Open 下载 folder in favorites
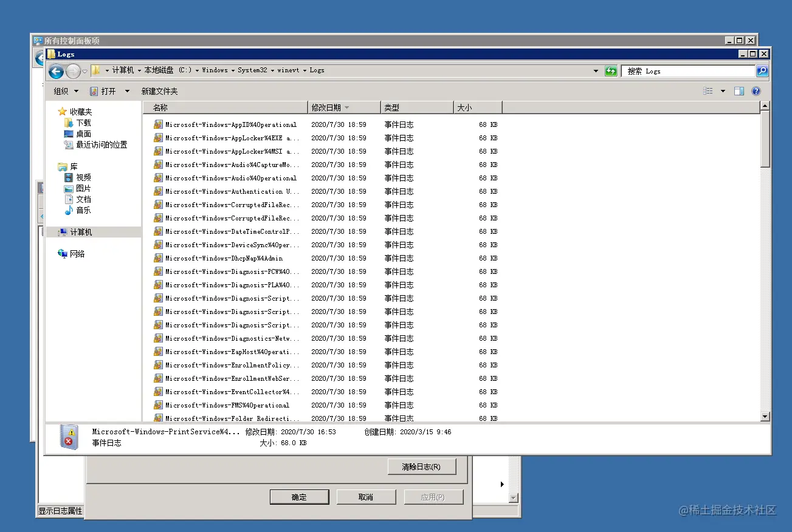The height and width of the screenshot is (532, 792). tap(78, 123)
